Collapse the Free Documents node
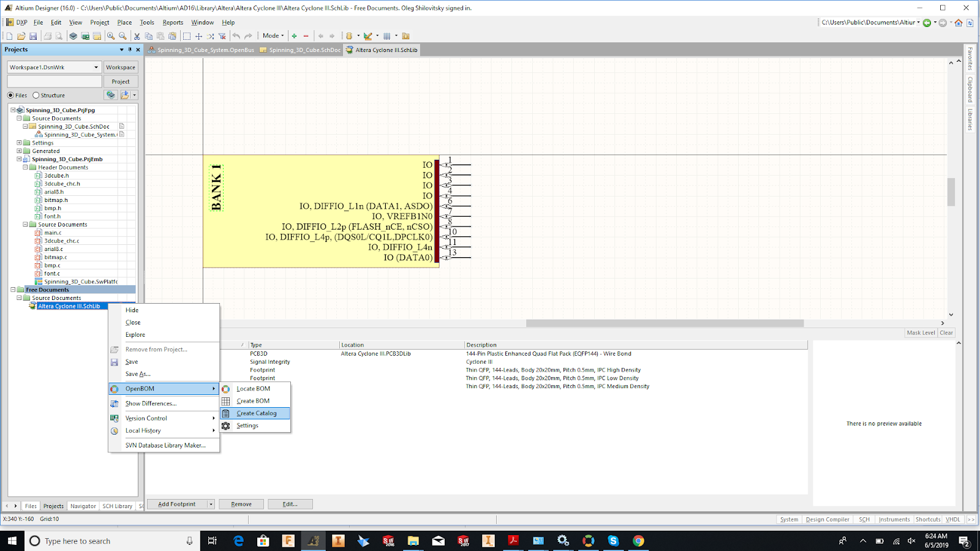 tap(13, 290)
